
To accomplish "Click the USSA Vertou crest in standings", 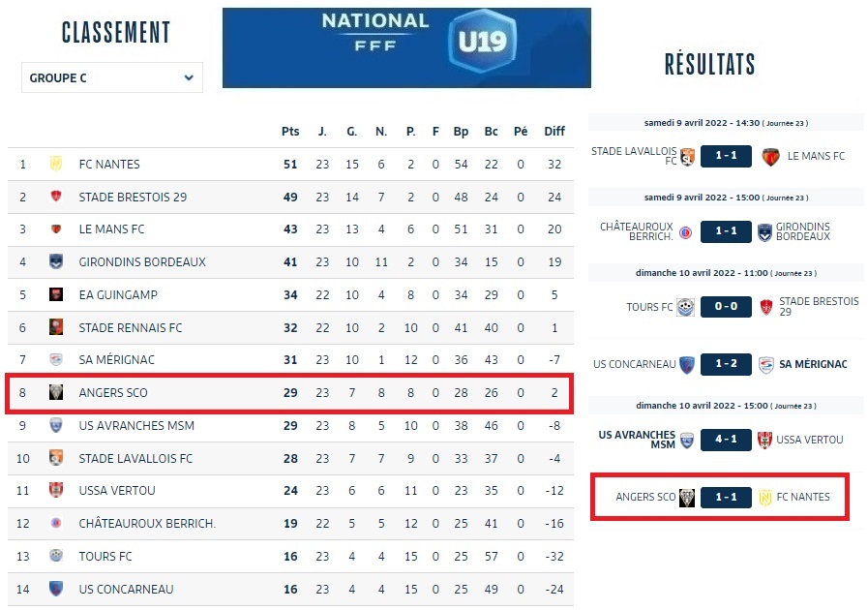I will pos(56,490).
